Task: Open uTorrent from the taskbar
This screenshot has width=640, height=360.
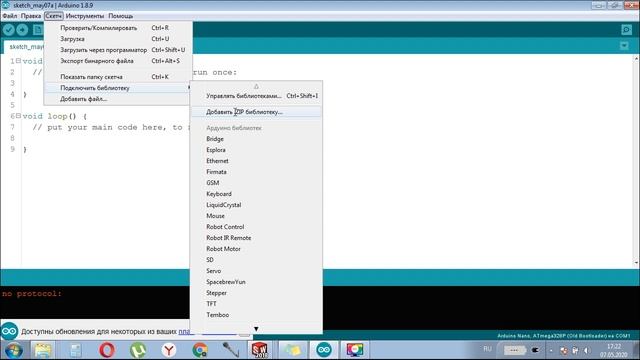Action: coord(138,350)
